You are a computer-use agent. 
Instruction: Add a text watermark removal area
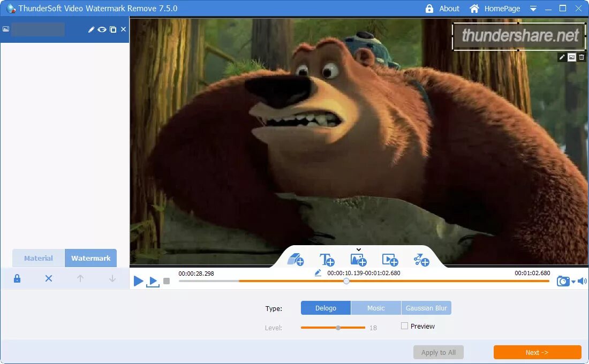pos(327,260)
